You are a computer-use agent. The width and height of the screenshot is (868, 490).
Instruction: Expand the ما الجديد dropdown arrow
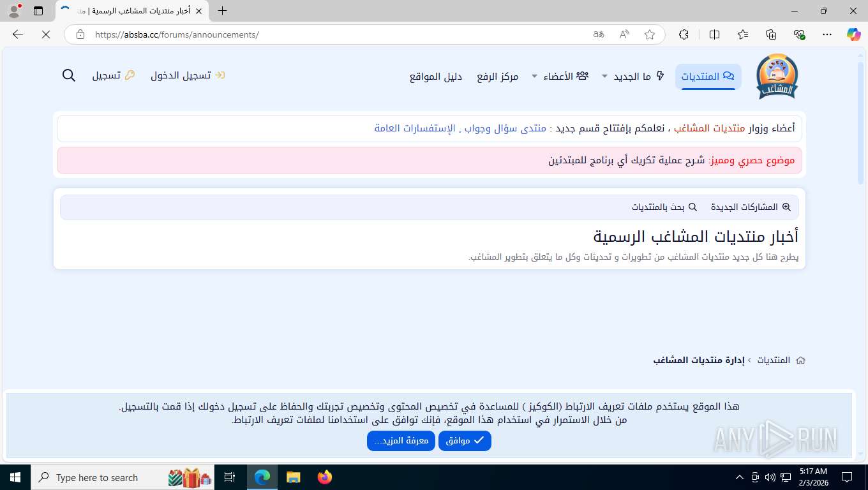[605, 77]
